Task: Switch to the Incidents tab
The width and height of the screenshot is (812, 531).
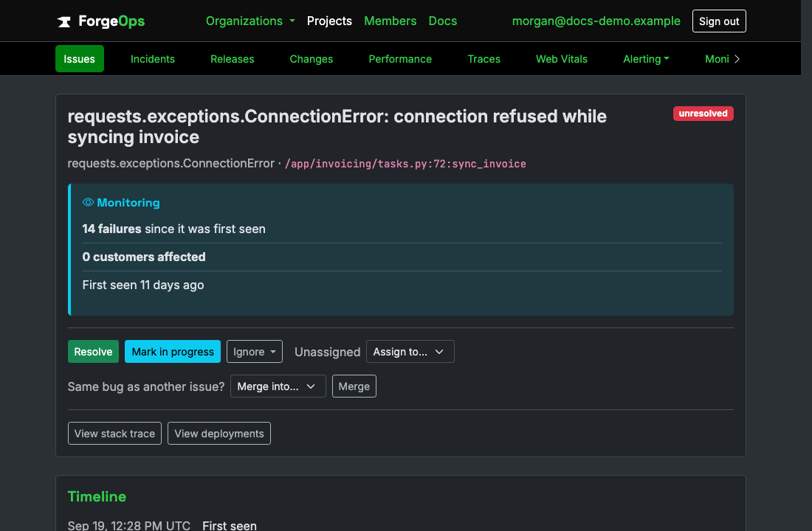Action: click(153, 59)
